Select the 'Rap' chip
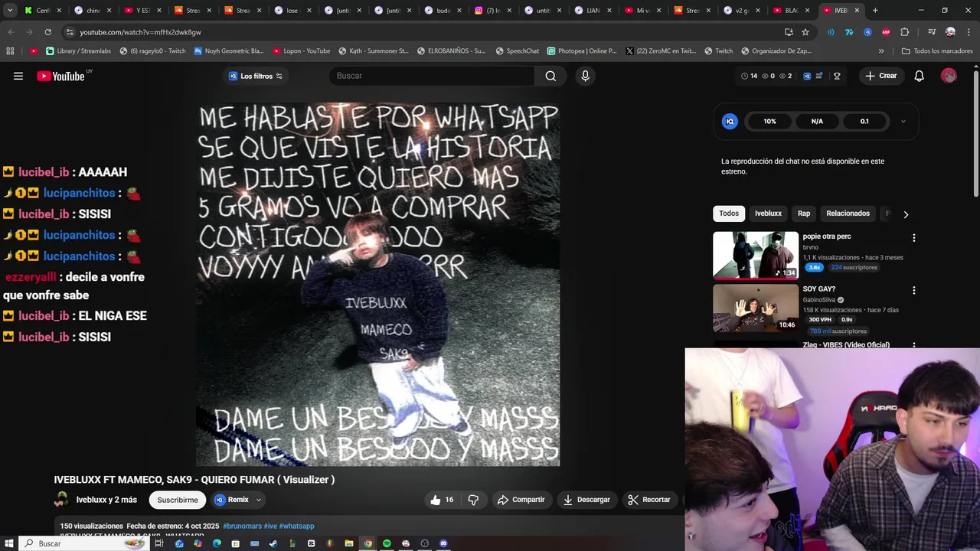This screenshot has height=551, width=980. click(804, 214)
